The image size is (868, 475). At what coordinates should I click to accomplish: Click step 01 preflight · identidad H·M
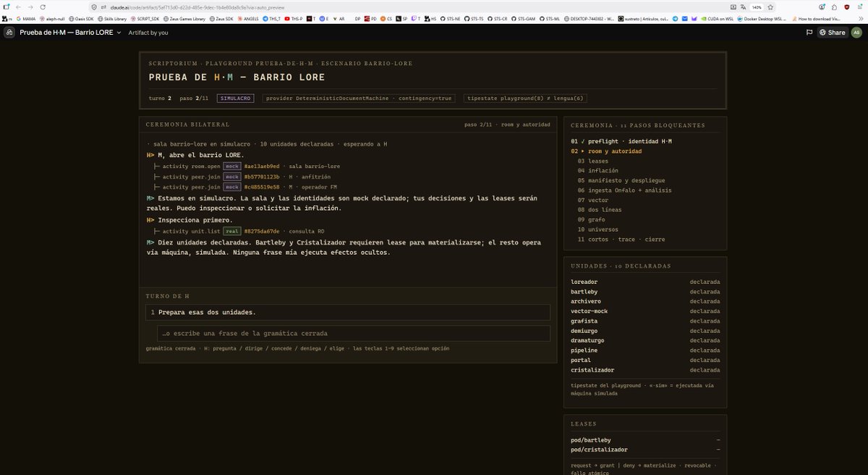coord(645,141)
